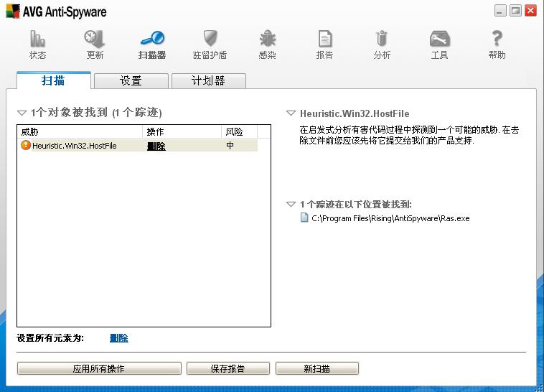Viewport: 544px width, 392px height.
Task: Select the 扫描器 (Scanner) magnifier icon
Action: 152,38
